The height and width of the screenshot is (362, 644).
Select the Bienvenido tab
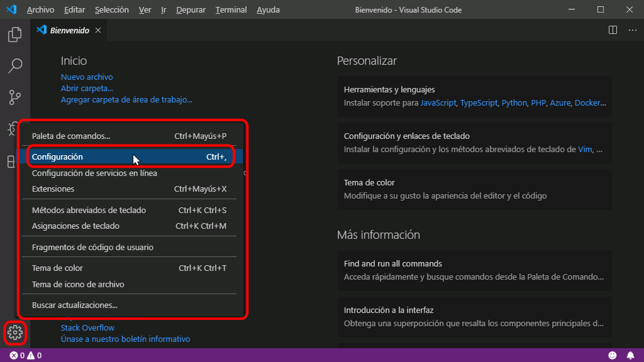69,30
